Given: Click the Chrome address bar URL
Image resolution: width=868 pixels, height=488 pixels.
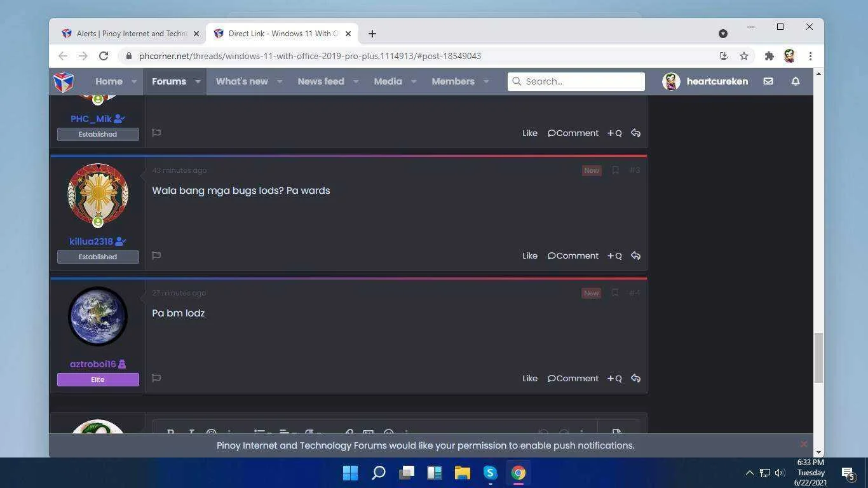Looking at the screenshot, I should [310, 56].
